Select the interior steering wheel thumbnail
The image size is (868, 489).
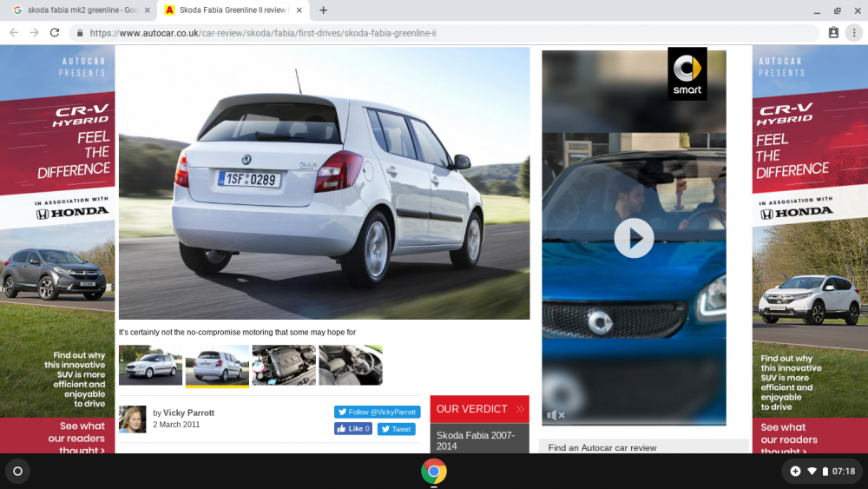pos(351,365)
